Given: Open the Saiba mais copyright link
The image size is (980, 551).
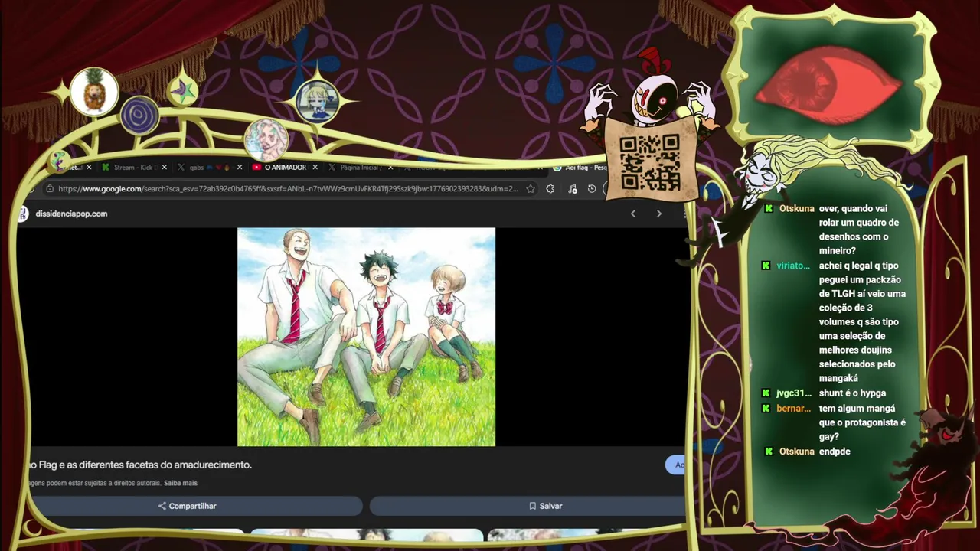Looking at the screenshot, I should 181,483.
